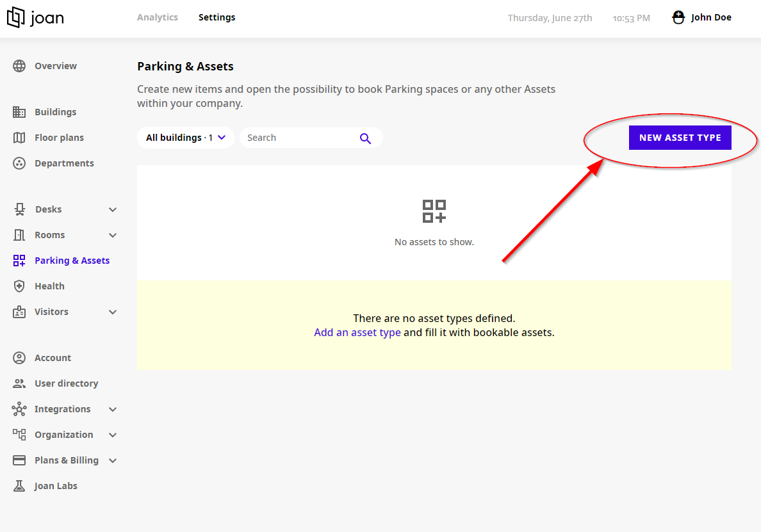Open the All buildings dropdown
The image size is (761, 532).
tap(185, 137)
